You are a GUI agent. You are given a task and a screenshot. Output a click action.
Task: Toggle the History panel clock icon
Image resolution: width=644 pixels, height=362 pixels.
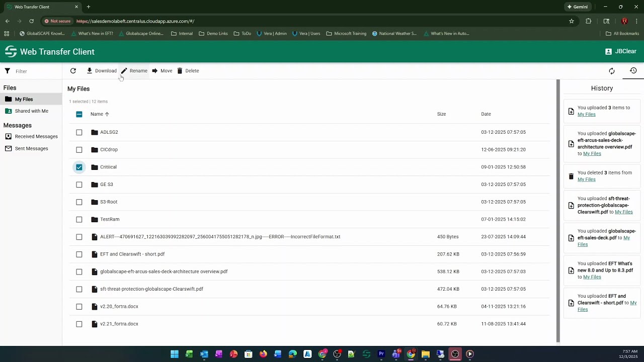pyautogui.click(x=633, y=71)
